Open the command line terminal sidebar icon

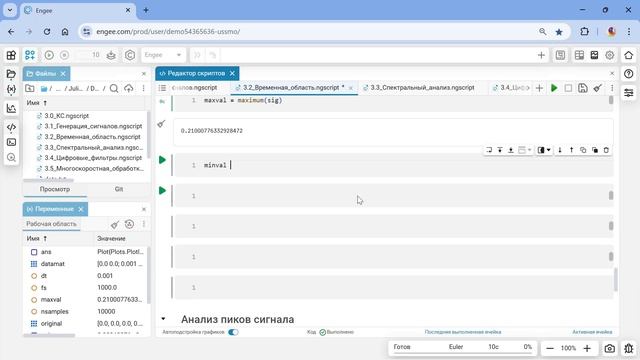click(11, 142)
